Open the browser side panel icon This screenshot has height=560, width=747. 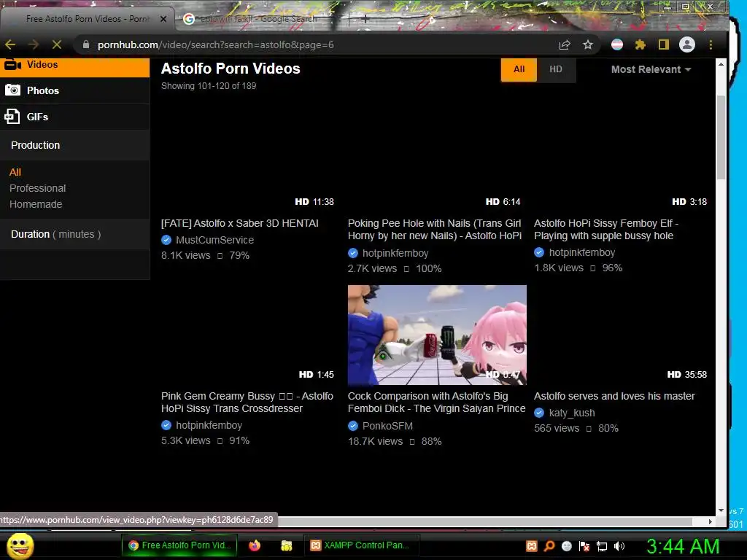point(664,44)
